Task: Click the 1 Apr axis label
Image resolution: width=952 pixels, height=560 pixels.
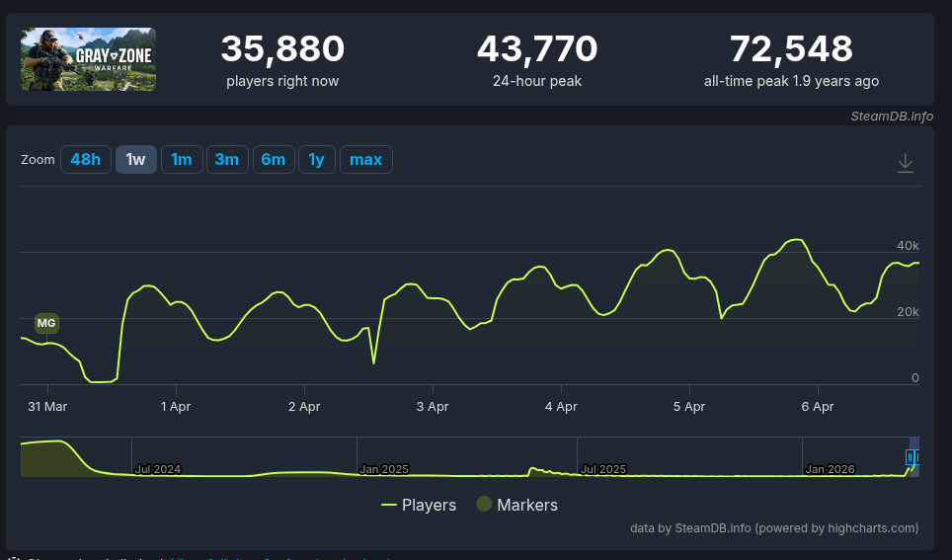Action: (x=176, y=407)
